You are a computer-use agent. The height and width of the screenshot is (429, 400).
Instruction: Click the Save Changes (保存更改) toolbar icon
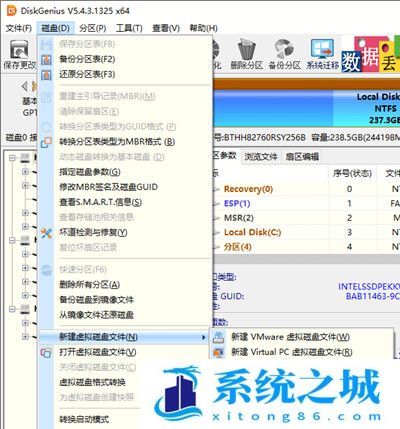click(19, 50)
